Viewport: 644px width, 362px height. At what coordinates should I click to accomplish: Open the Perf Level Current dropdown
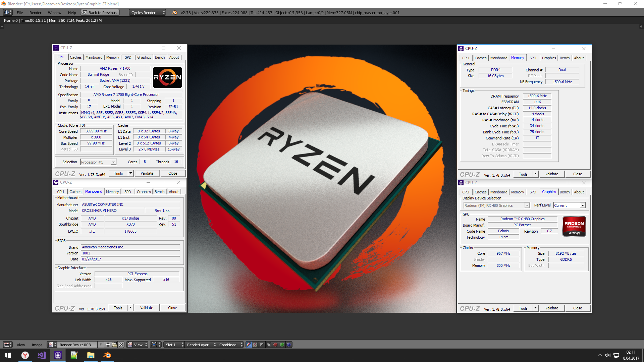(569, 205)
